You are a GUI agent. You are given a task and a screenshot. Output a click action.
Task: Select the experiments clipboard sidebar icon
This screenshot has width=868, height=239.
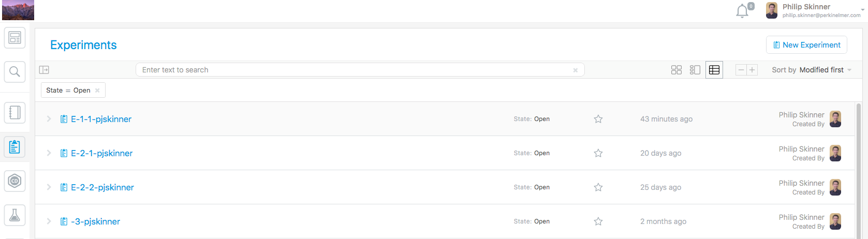point(14,147)
